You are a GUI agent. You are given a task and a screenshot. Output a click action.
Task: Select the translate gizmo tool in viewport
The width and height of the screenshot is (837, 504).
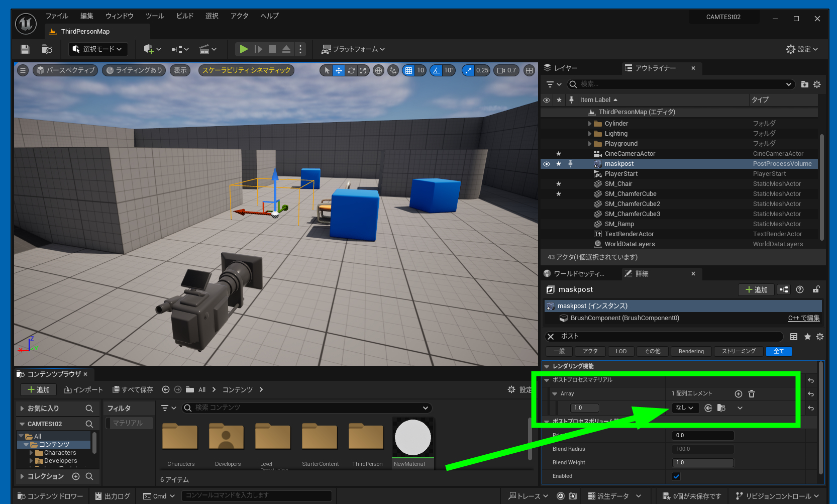coord(339,70)
